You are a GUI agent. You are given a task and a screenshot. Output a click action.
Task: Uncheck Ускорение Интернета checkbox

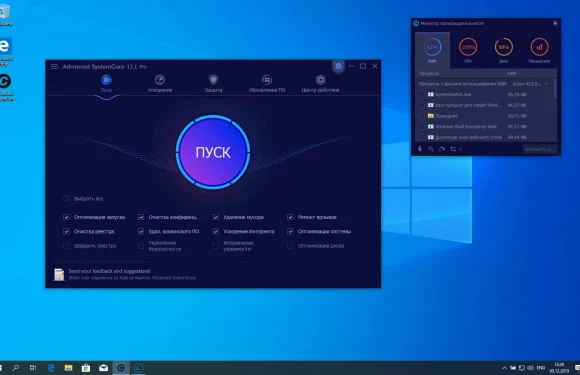[216, 232]
